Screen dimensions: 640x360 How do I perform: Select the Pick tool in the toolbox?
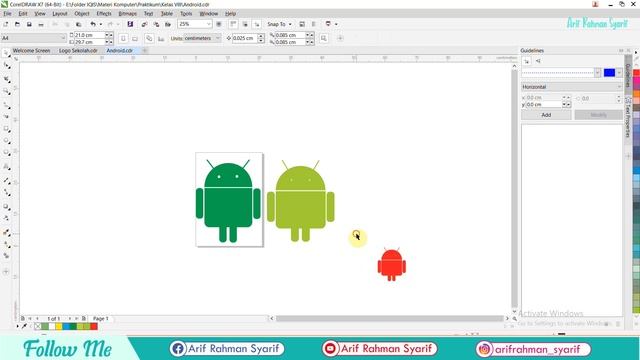point(6,53)
